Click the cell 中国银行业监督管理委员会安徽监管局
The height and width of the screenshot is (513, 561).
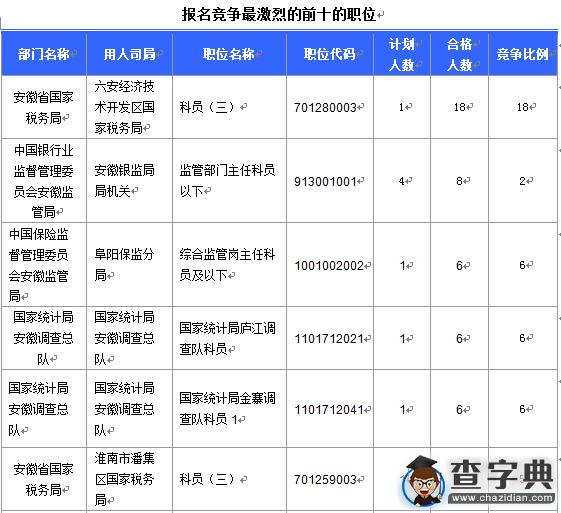click(x=43, y=181)
